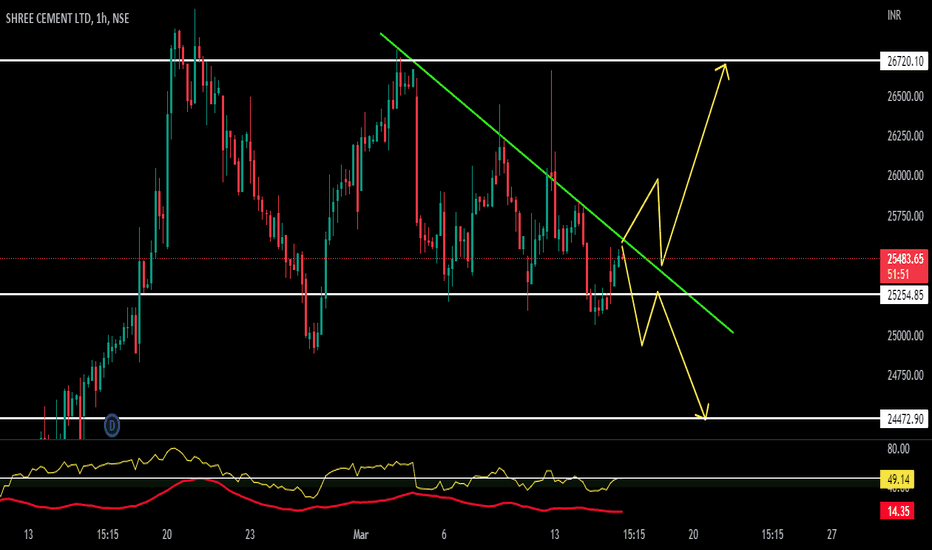Click the 80.00 indicator scale label
This screenshot has height=550, width=932.
[x=898, y=449]
